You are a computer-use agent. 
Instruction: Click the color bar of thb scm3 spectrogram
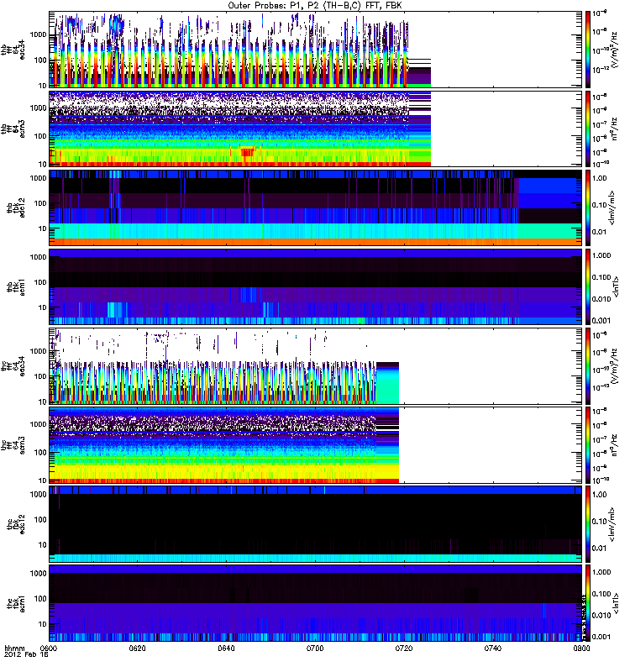[587, 129]
